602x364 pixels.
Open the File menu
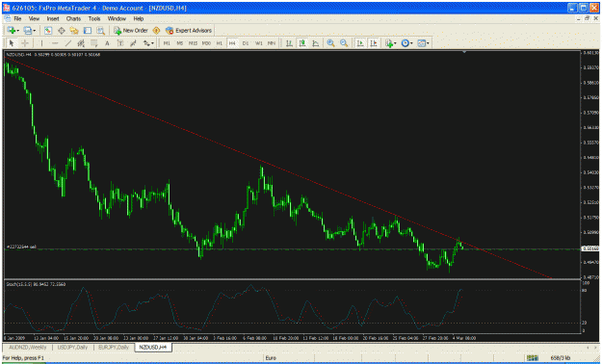coord(17,18)
